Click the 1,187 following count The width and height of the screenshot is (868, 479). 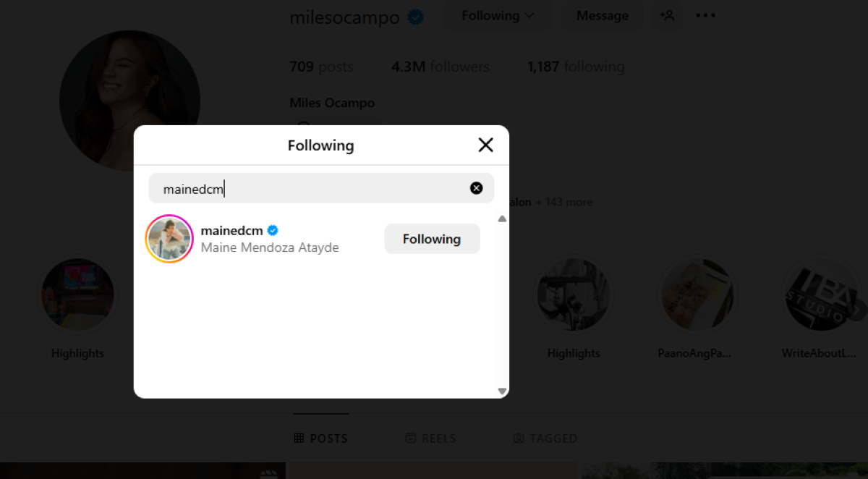pos(576,66)
